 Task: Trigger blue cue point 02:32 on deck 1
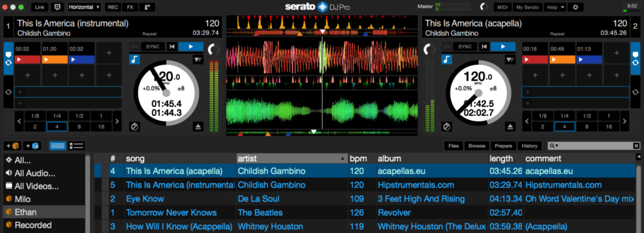[82, 60]
